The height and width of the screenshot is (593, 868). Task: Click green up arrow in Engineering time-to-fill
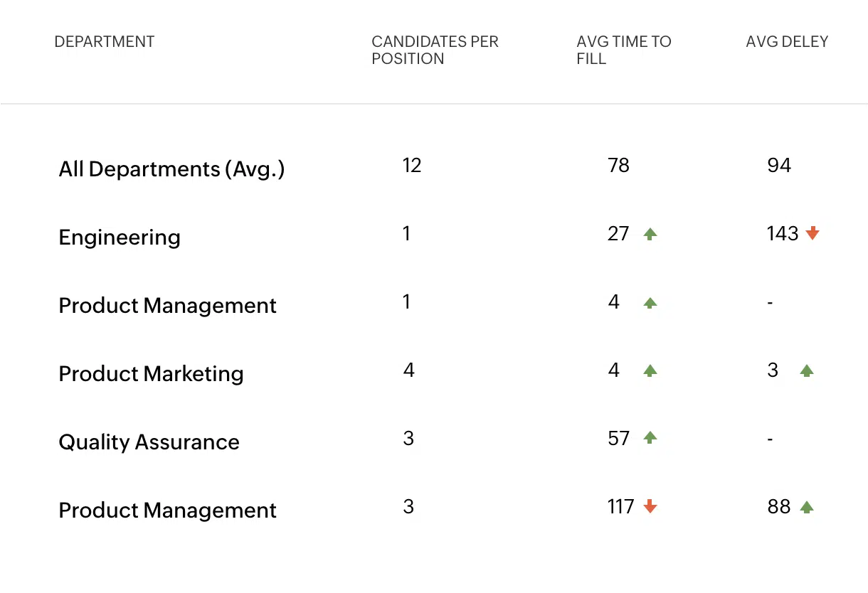tap(650, 234)
